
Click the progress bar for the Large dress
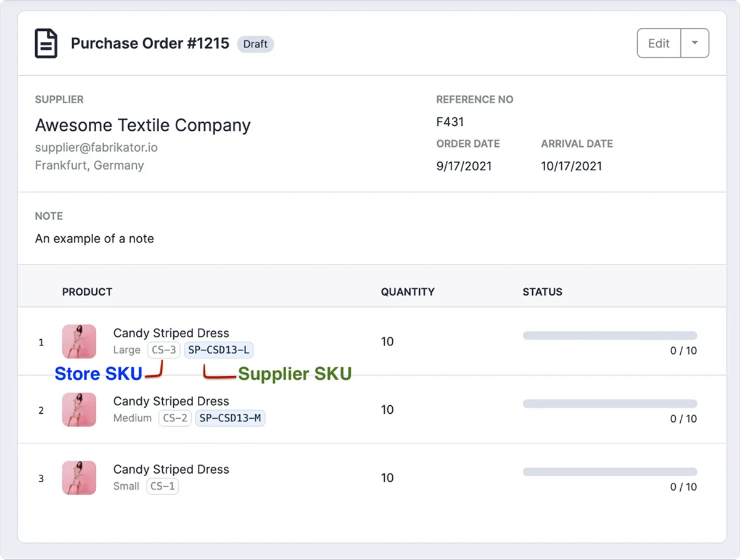point(610,336)
